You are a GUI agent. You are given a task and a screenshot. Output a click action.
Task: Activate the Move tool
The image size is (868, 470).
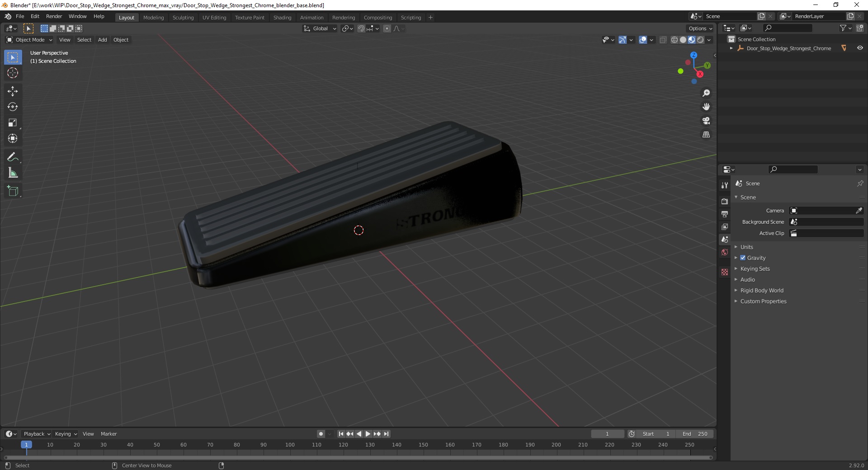[13, 91]
